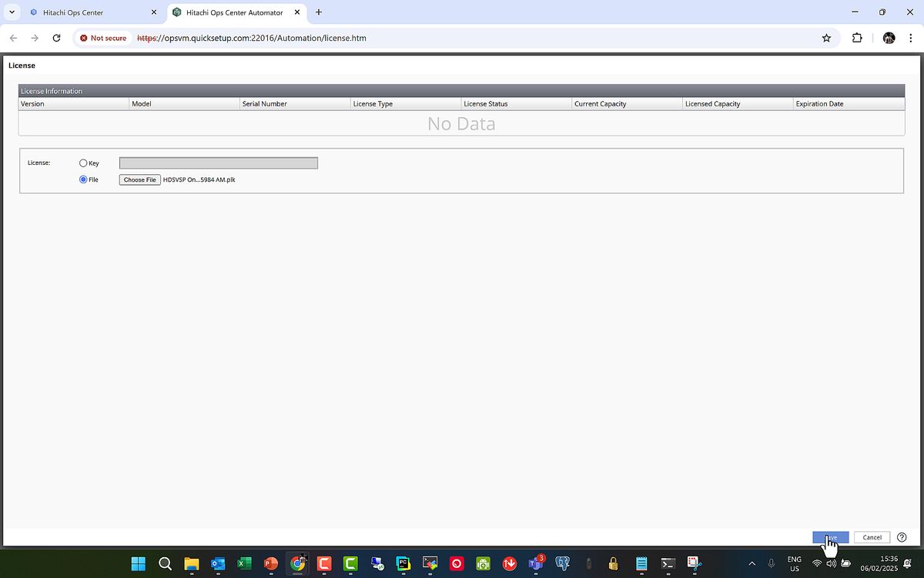Click the selected file name HDSVSP On...5984 AM.plk
Image resolution: width=924 pixels, height=578 pixels.
(x=199, y=180)
